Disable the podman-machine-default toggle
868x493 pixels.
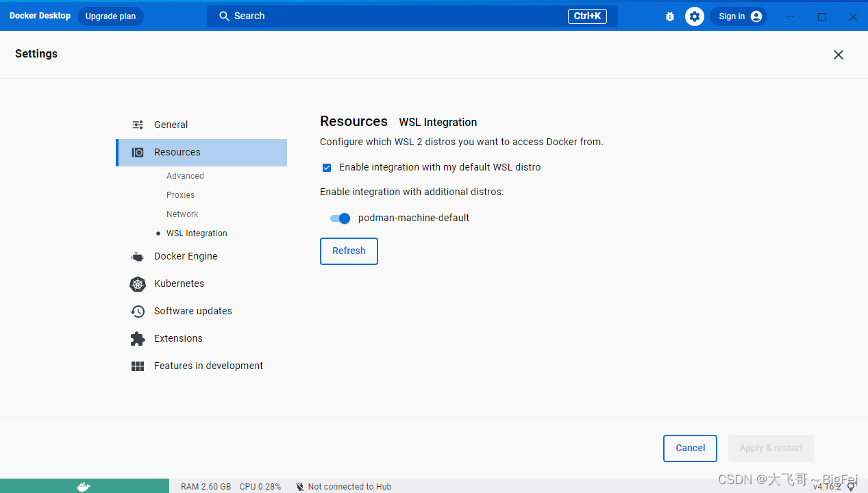point(339,218)
